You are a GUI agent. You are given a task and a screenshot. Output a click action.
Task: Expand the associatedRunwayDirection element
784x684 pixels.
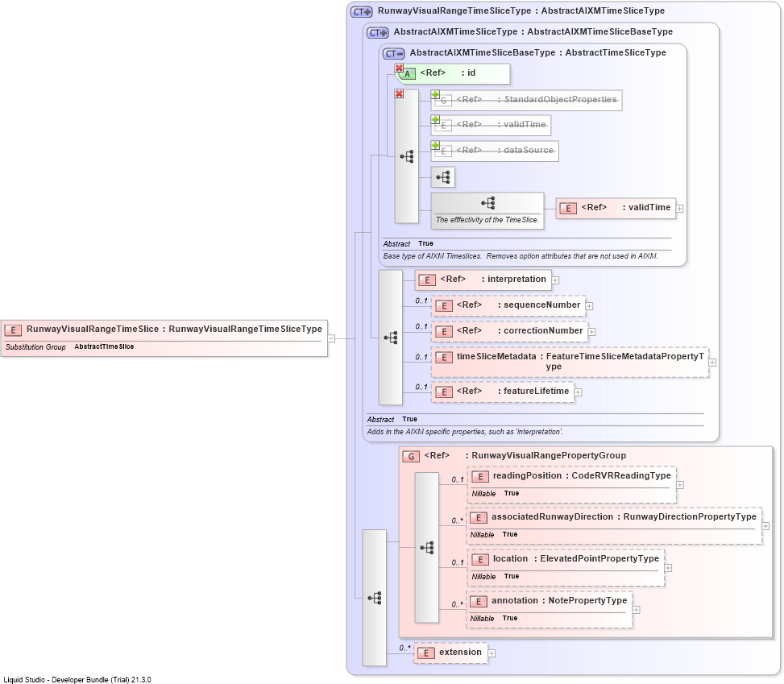[765, 526]
